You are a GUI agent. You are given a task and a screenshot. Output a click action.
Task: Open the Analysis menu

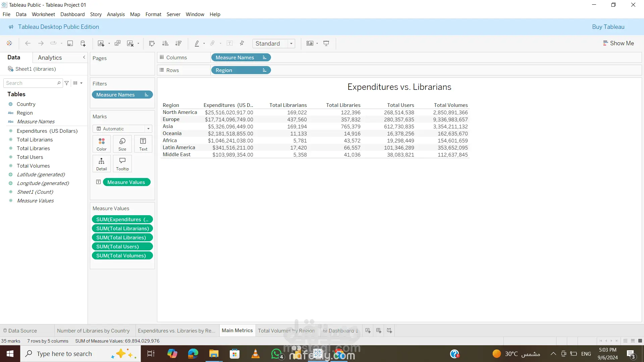click(x=116, y=14)
